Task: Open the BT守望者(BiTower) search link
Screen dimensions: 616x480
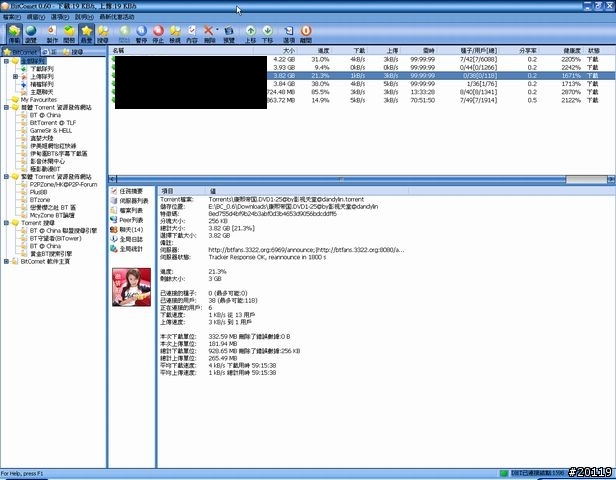Action: 55,238
